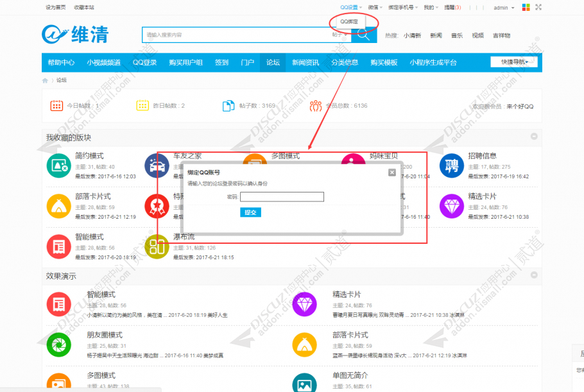Click the 设为首页 link

[x=55, y=8]
